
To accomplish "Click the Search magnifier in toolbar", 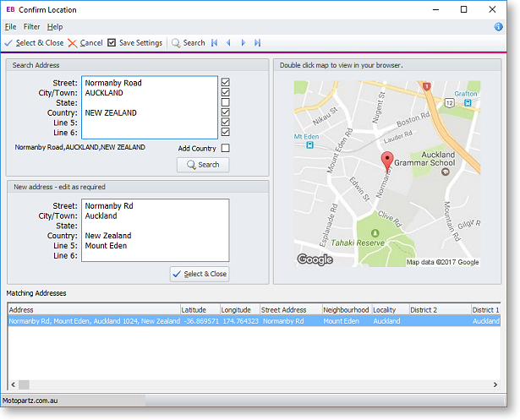I will tap(176, 43).
